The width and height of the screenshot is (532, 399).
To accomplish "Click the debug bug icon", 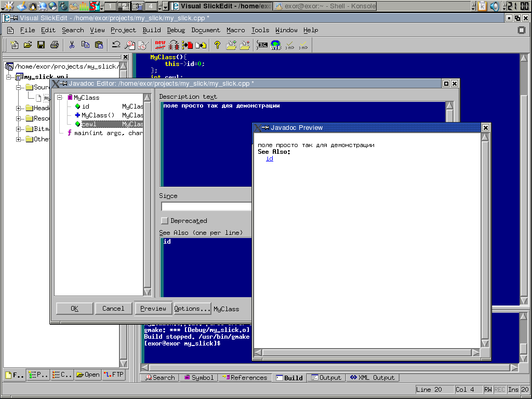I will pyautogui.click(x=174, y=45).
